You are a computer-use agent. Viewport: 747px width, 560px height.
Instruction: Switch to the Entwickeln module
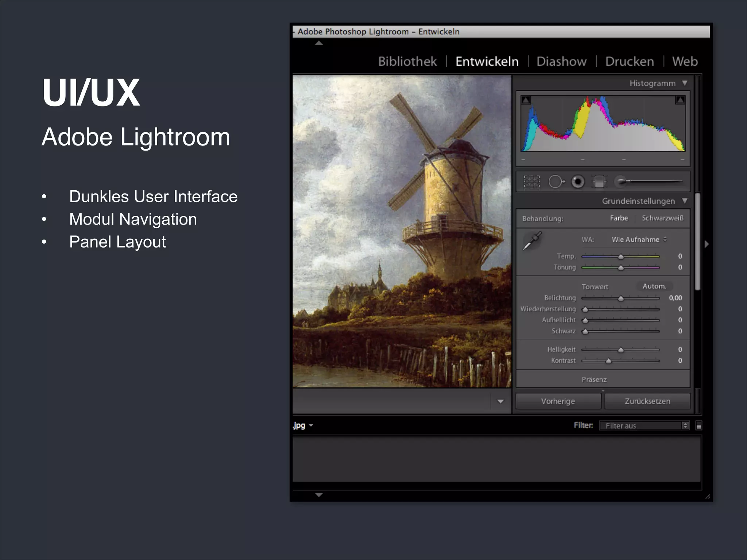point(487,61)
